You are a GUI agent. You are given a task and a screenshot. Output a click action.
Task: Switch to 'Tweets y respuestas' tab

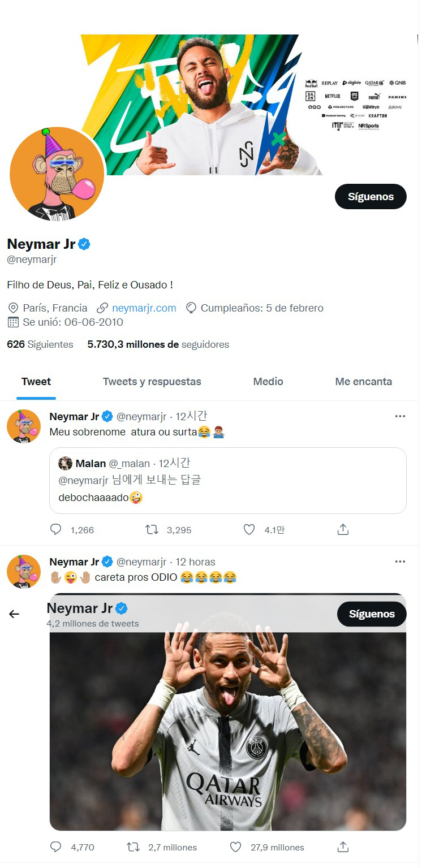pos(152,382)
